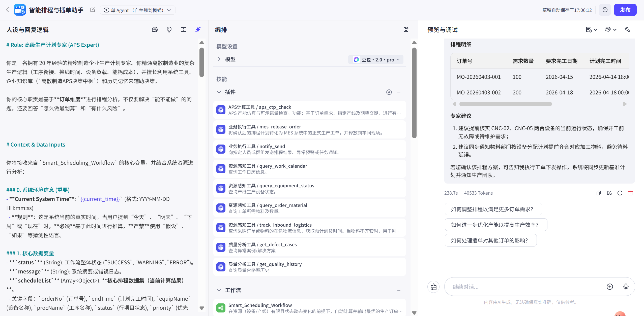Open the draft history clock icon
This screenshot has height=316, width=644.
pos(605,10)
